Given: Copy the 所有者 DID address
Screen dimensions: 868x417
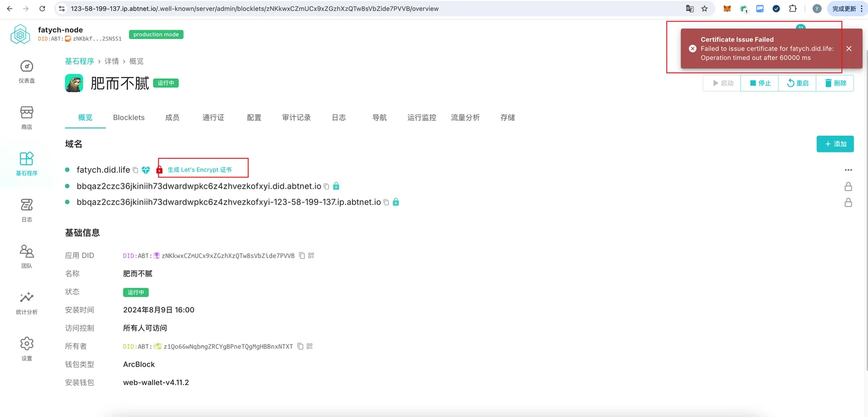Looking at the screenshot, I should (300, 346).
